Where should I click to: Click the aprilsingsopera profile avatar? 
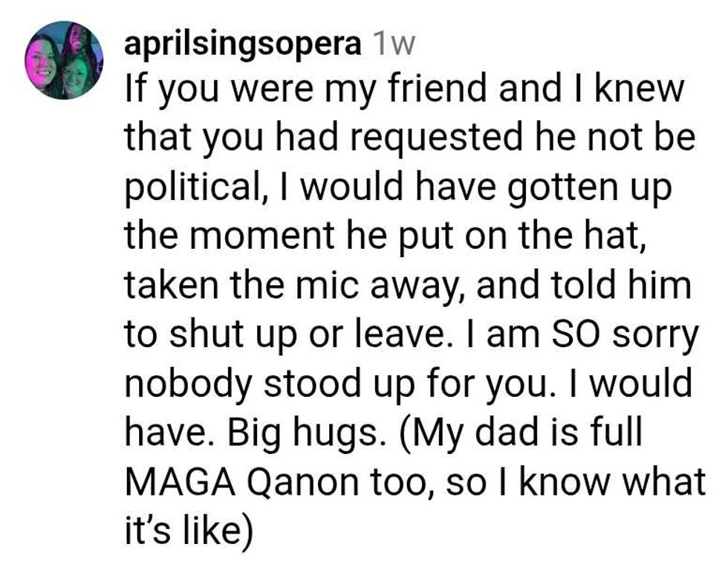(x=64, y=60)
